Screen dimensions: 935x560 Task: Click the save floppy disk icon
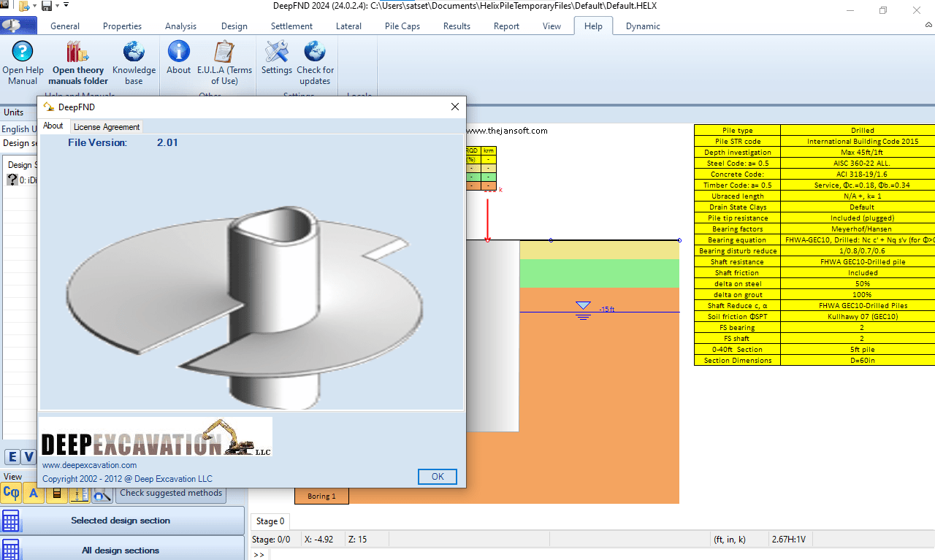click(47, 7)
